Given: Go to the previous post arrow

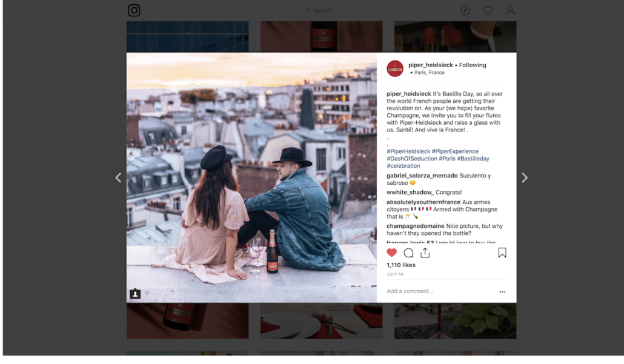Looking at the screenshot, I should 118,177.
